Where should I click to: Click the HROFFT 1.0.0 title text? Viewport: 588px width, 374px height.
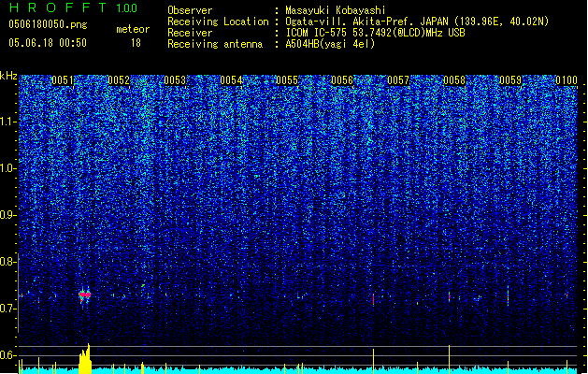[74, 7]
